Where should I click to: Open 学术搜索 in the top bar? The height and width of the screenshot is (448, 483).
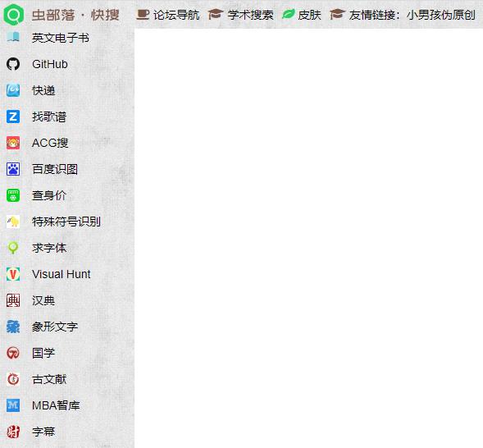point(250,15)
